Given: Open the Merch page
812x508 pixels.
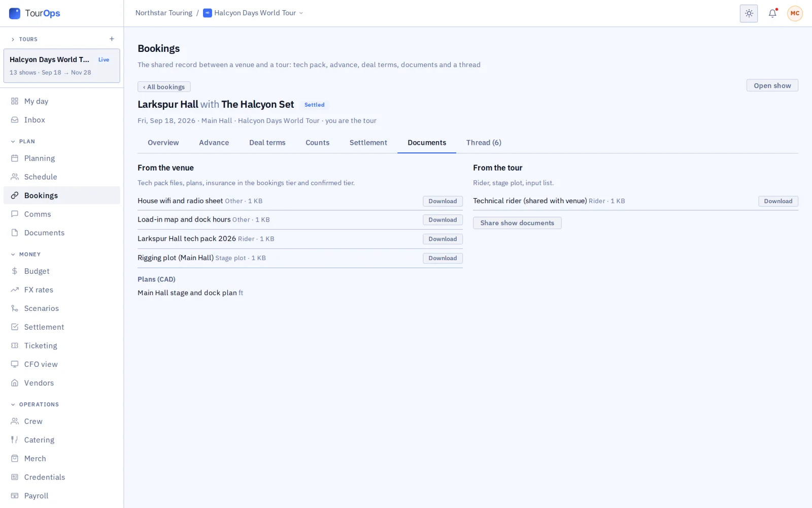Looking at the screenshot, I should point(61,459).
